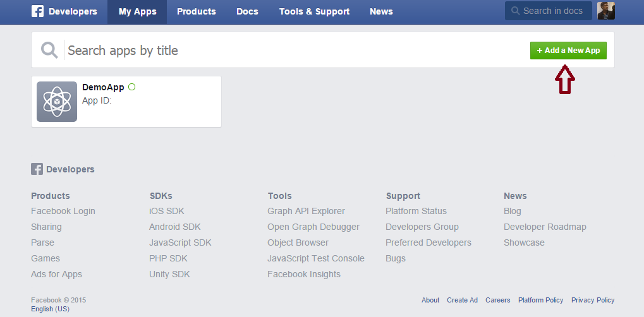Open the Graph API Explorer link

click(x=306, y=211)
